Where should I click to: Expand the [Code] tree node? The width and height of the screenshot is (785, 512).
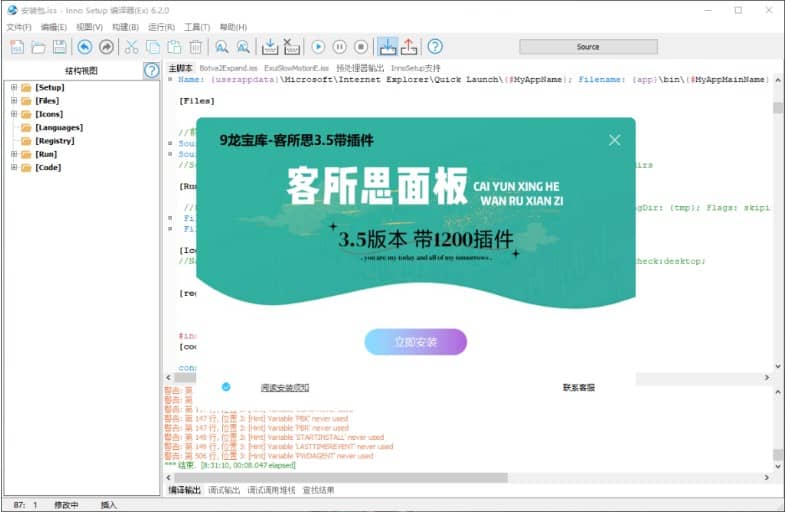point(14,167)
